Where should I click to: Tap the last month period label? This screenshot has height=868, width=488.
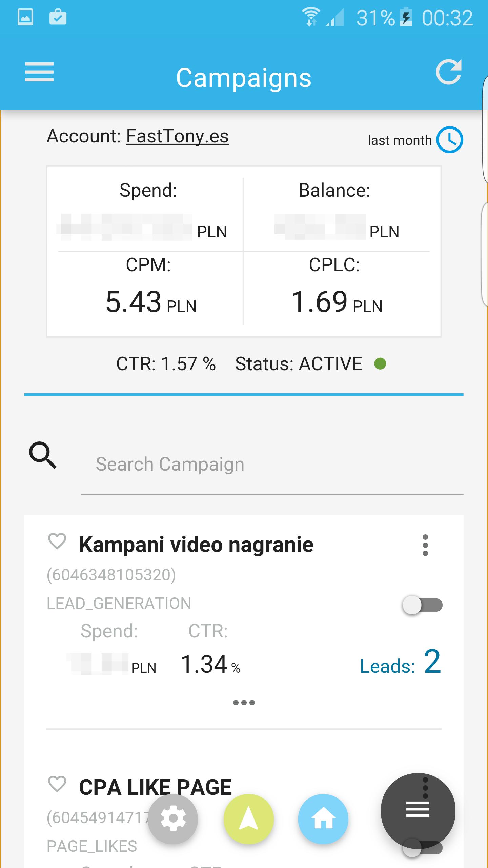coord(400,140)
